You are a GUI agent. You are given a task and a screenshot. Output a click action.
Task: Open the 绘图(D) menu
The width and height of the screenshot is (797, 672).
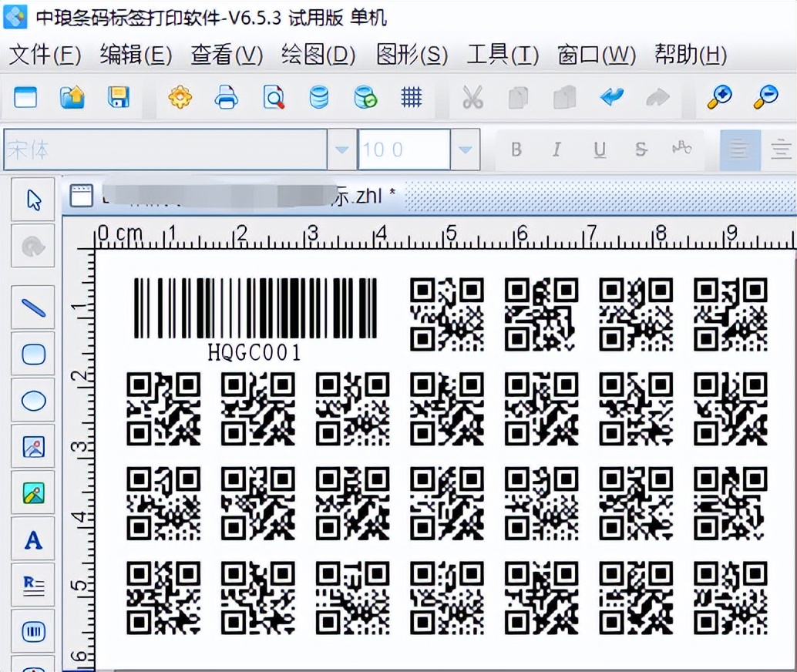click(x=318, y=54)
